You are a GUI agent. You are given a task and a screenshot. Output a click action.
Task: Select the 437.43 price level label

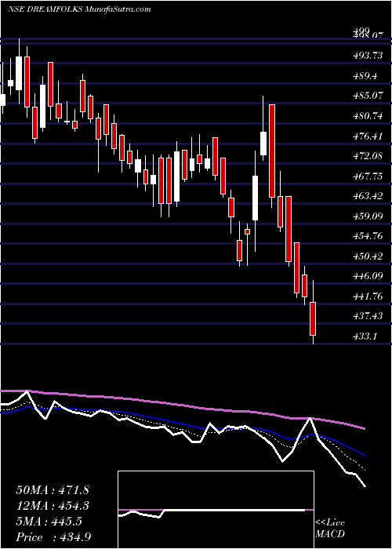[367, 317]
